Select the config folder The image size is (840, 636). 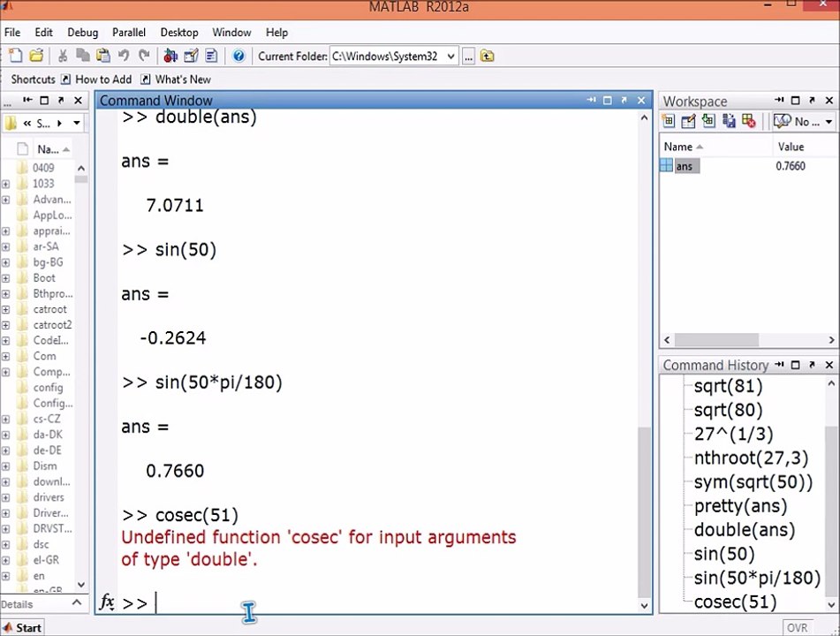(48, 388)
